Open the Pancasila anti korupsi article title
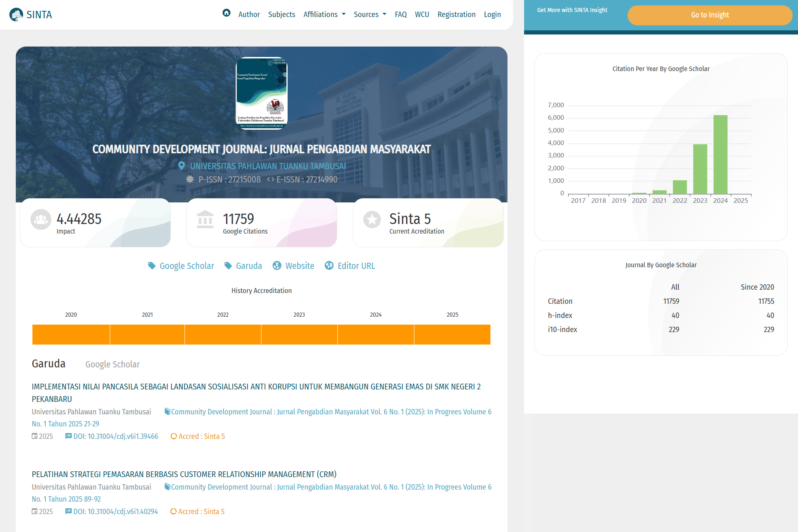The image size is (798, 532). [x=256, y=393]
